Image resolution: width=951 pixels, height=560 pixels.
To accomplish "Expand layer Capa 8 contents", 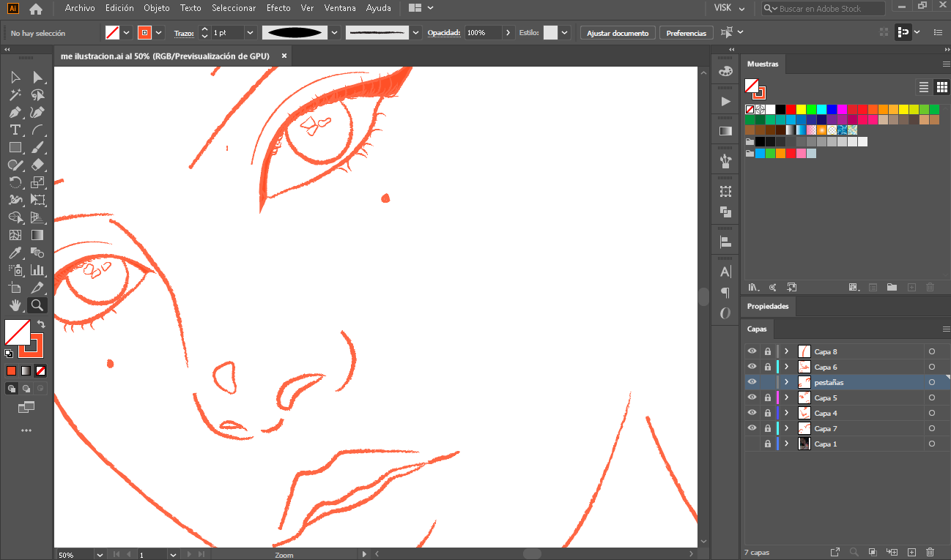I will [787, 351].
